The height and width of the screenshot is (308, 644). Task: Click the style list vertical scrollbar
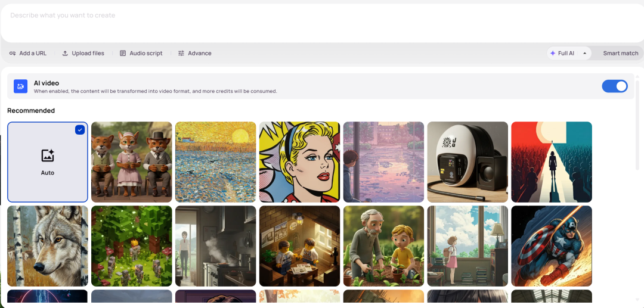tap(637, 125)
